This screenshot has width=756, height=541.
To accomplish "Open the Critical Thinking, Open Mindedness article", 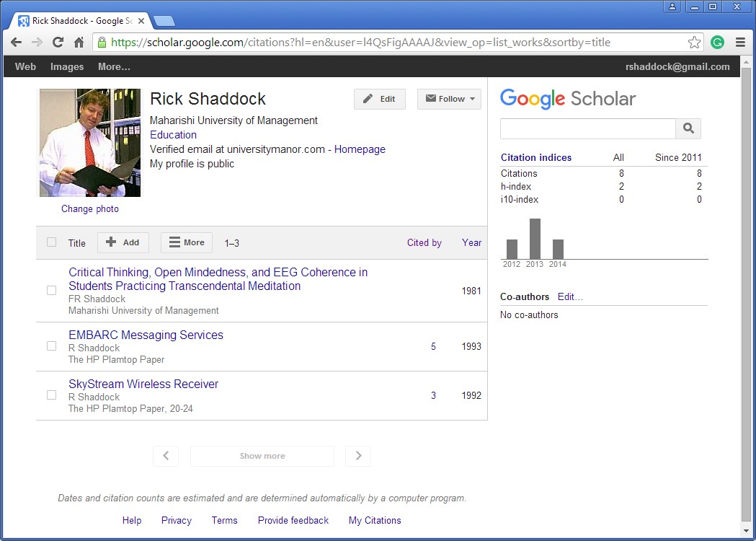I will coord(218,279).
